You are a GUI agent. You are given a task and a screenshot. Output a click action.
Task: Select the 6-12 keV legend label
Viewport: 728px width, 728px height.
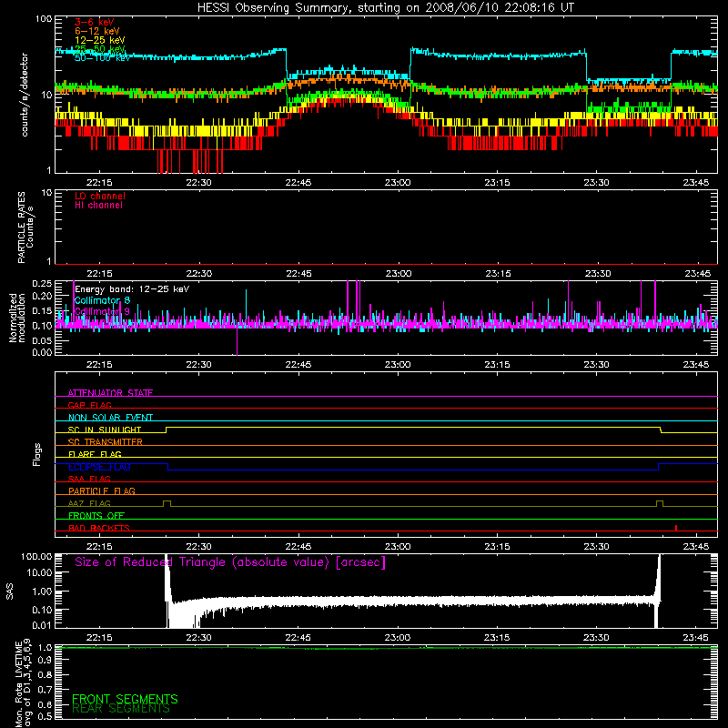(x=97, y=31)
